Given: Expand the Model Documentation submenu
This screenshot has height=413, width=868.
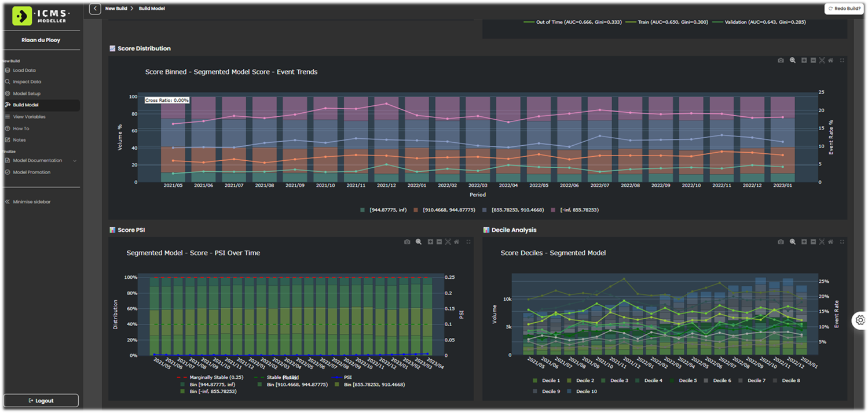Looking at the screenshot, I should (75, 160).
